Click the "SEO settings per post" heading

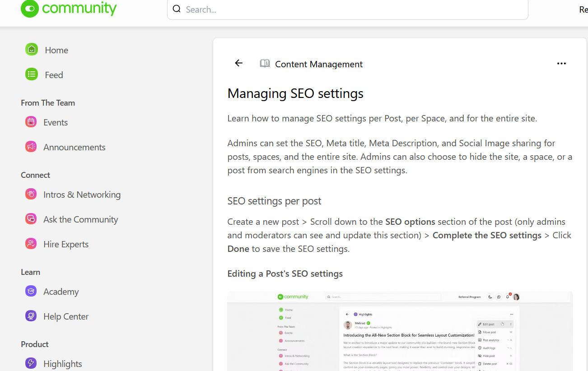point(274,201)
